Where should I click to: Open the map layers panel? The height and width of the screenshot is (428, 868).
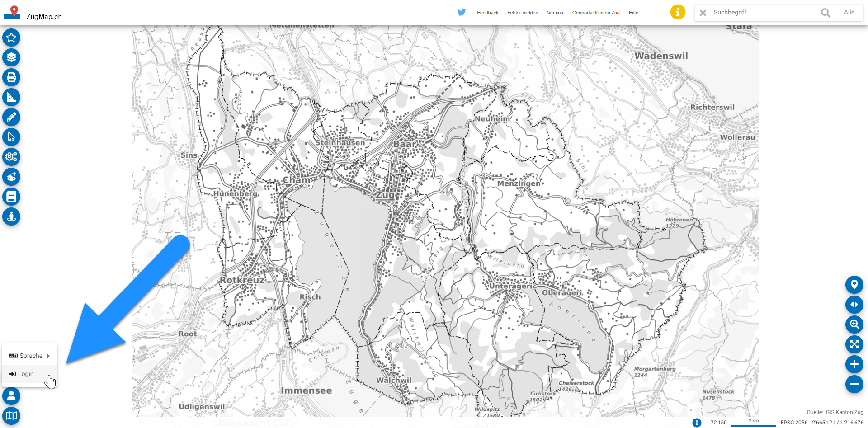(11, 57)
